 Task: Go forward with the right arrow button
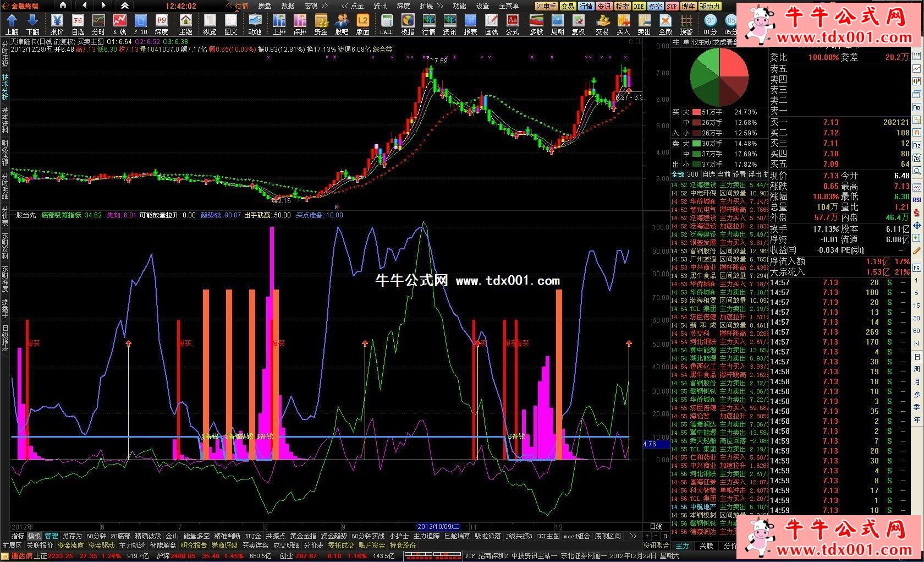[104, 6]
